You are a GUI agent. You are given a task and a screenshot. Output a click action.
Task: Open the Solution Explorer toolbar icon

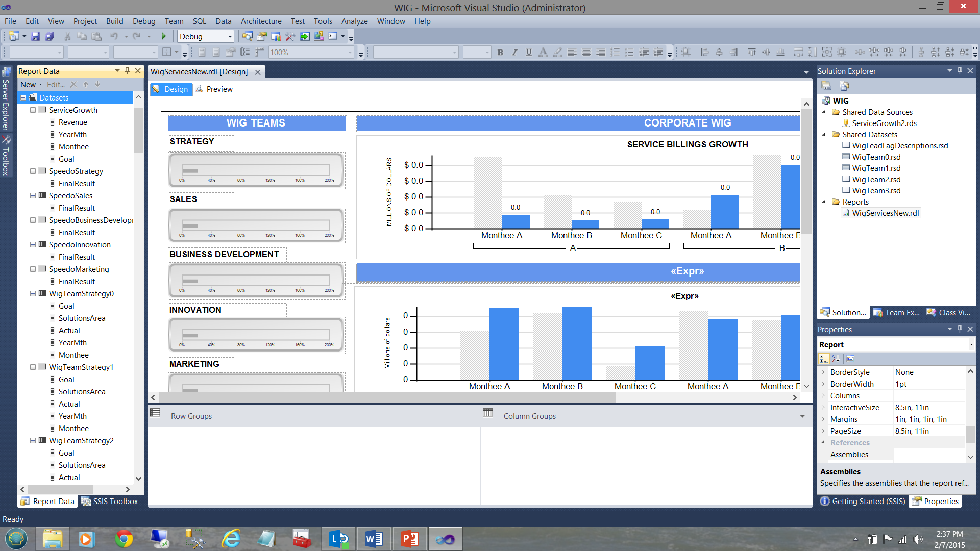point(247,36)
